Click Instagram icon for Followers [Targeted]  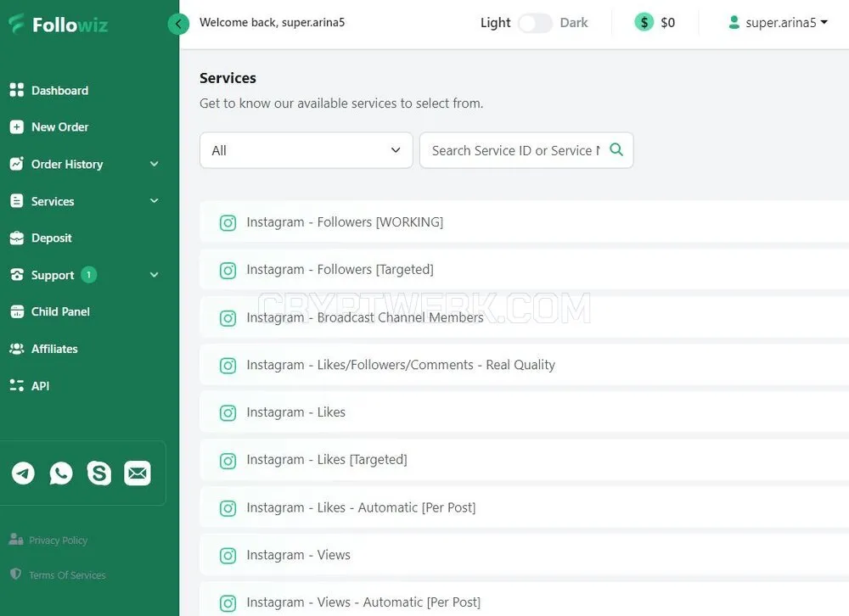(x=228, y=270)
